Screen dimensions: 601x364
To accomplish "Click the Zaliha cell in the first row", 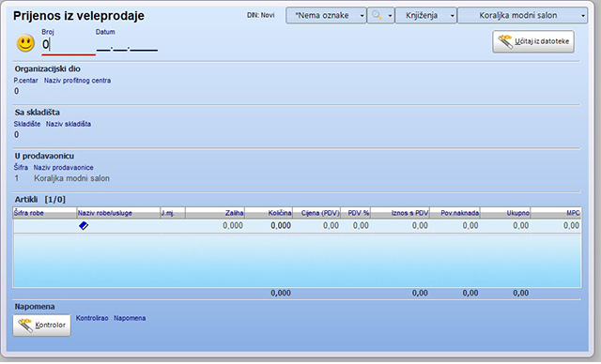I will coord(215,226).
